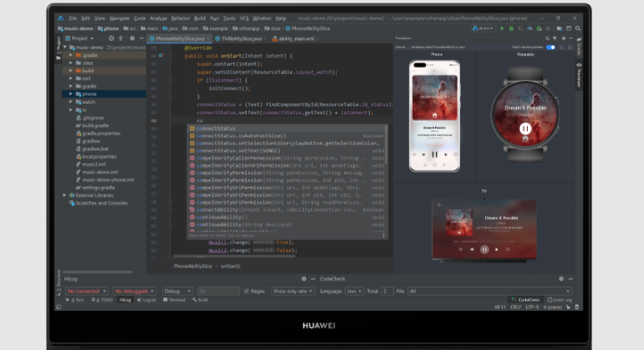Image resolution: width=644 pixels, height=350 pixels.
Task: Open Previewer panel settings gear
Action: pos(563,38)
